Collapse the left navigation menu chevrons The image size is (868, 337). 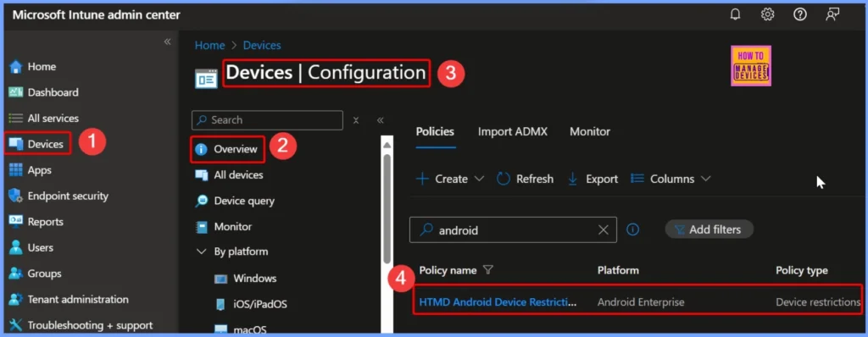tap(167, 42)
